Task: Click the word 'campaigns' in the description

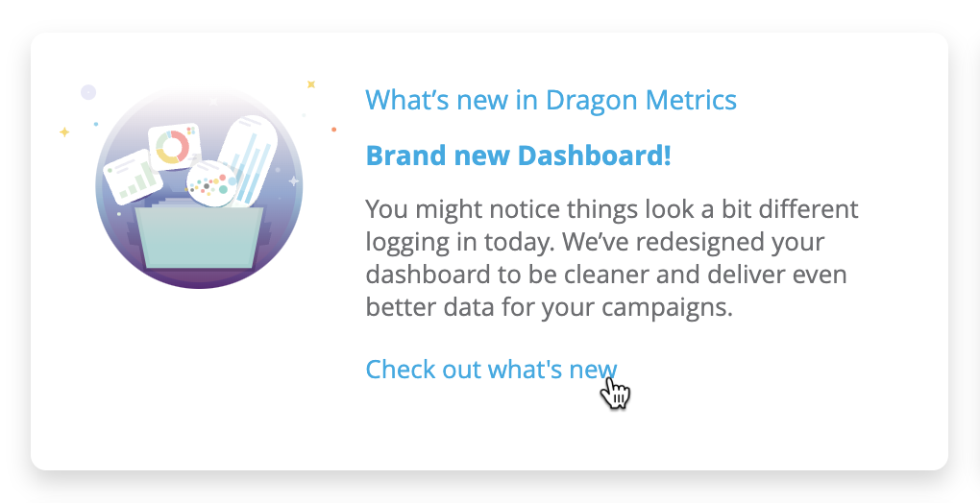Action: point(674,307)
